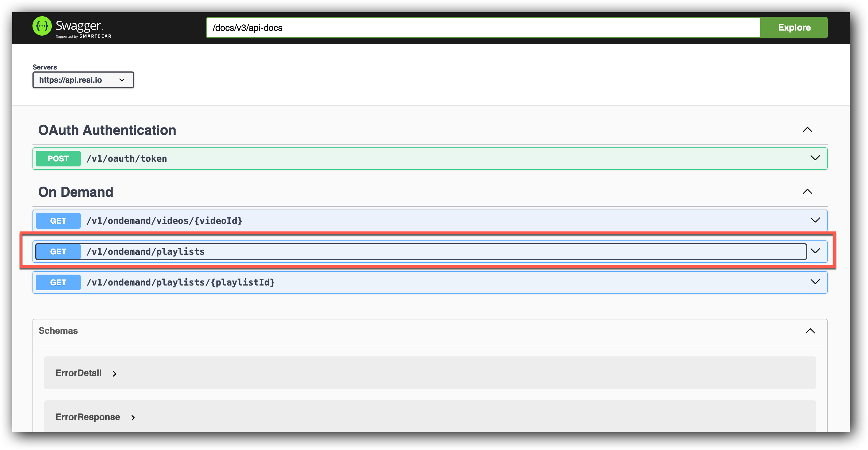
Task: Click the green POST method badge
Action: [x=58, y=158]
